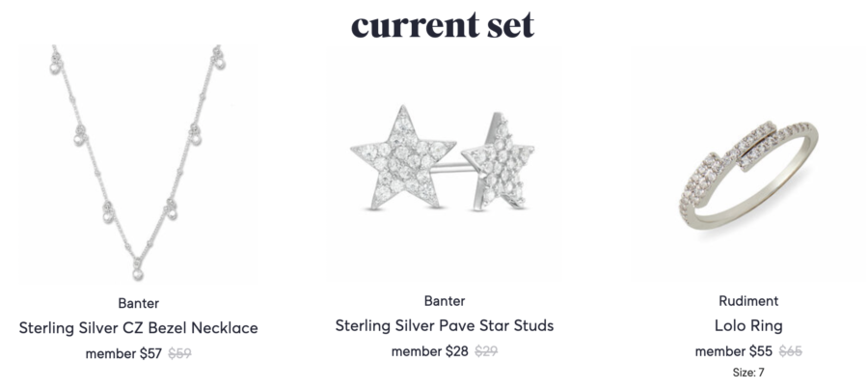Click the Lolo Ring product title

click(x=748, y=325)
